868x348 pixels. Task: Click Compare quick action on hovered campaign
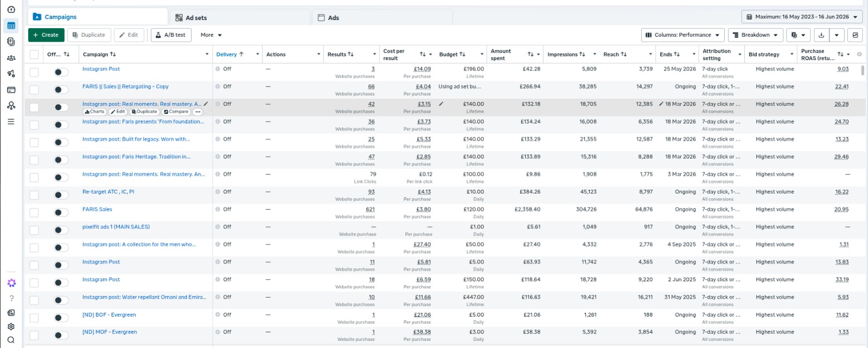[x=176, y=112]
